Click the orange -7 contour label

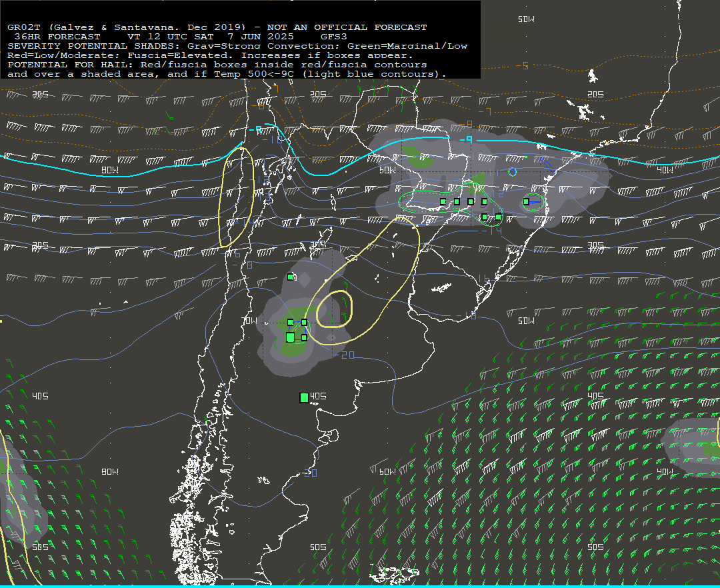click(x=485, y=111)
